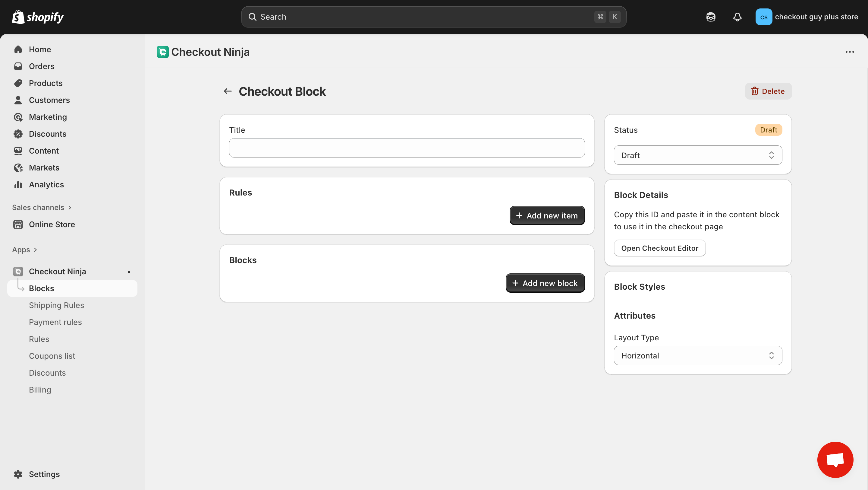Image resolution: width=868 pixels, height=490 pixels.
Task: Open the three-dot menu for Checkout Ninja
Action: pos(850,52)
